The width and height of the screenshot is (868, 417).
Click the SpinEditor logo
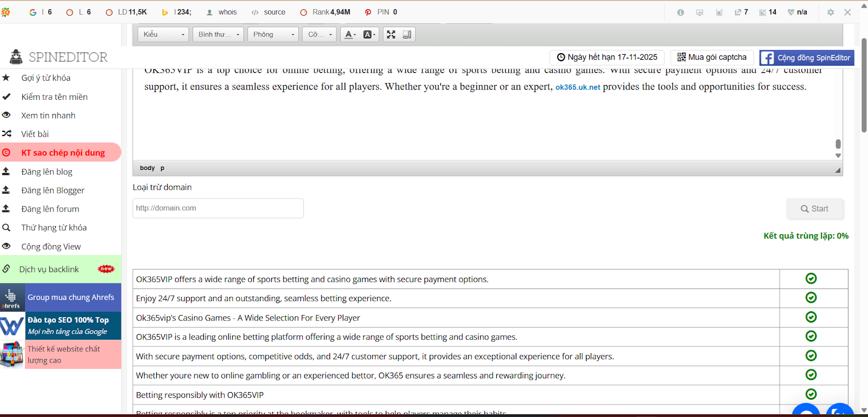[x=59, y=57]
